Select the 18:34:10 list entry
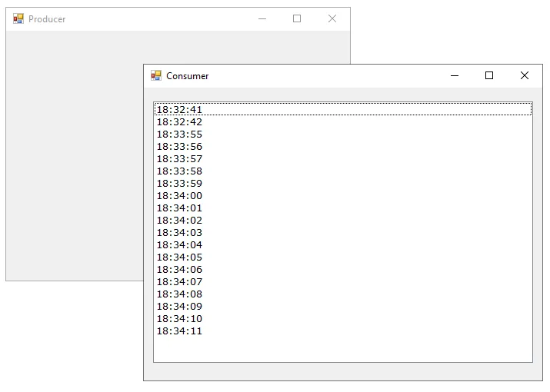 (343, 318)
